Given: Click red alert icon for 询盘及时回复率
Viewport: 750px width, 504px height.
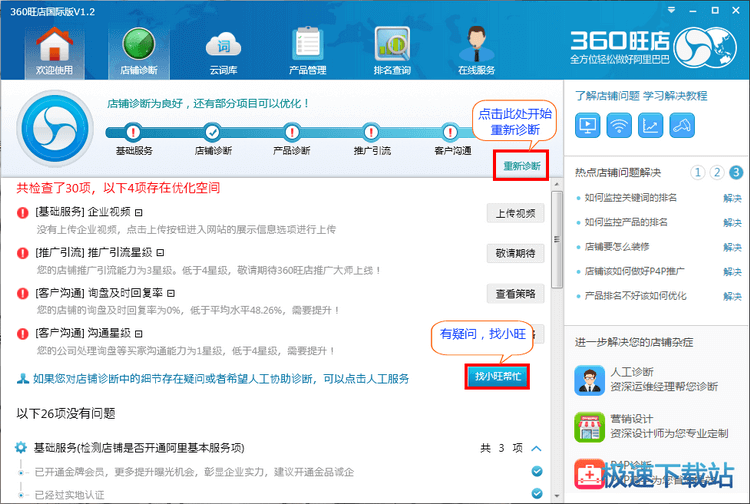Looking at the screenshot, I should [22, 293].
